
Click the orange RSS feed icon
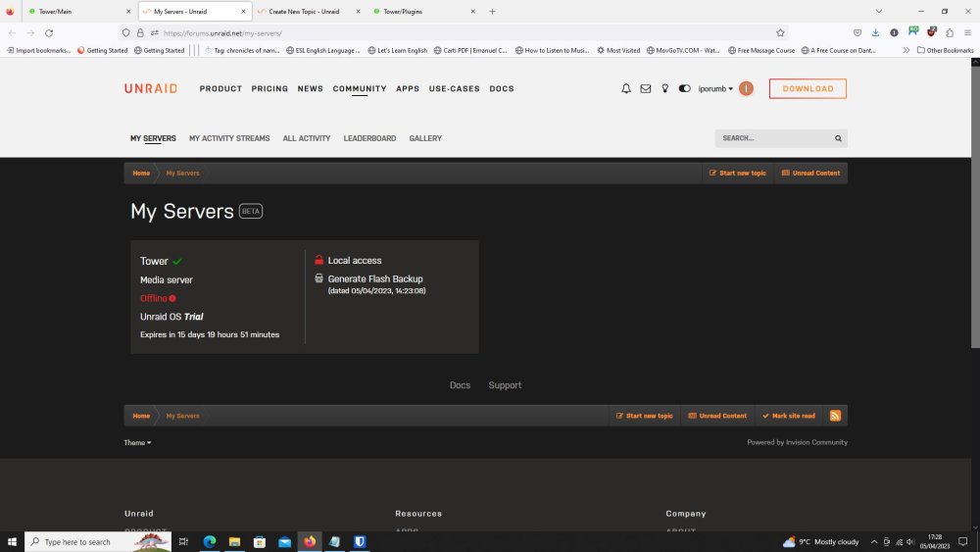[835, 416]
